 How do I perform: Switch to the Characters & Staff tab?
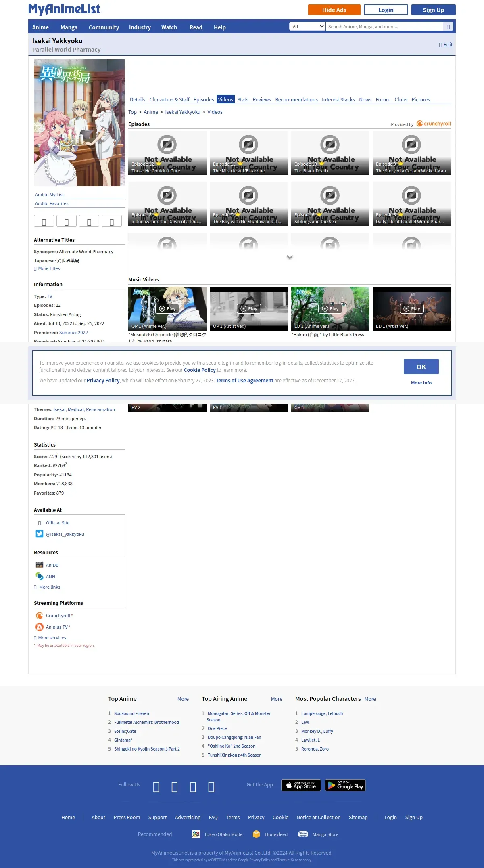pos(169,100)
